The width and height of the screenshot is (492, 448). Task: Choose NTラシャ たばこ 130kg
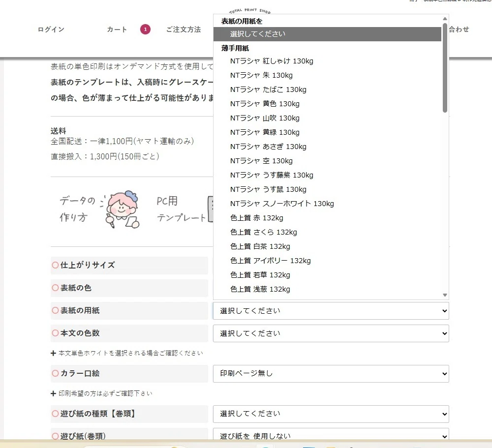point(327,90)
